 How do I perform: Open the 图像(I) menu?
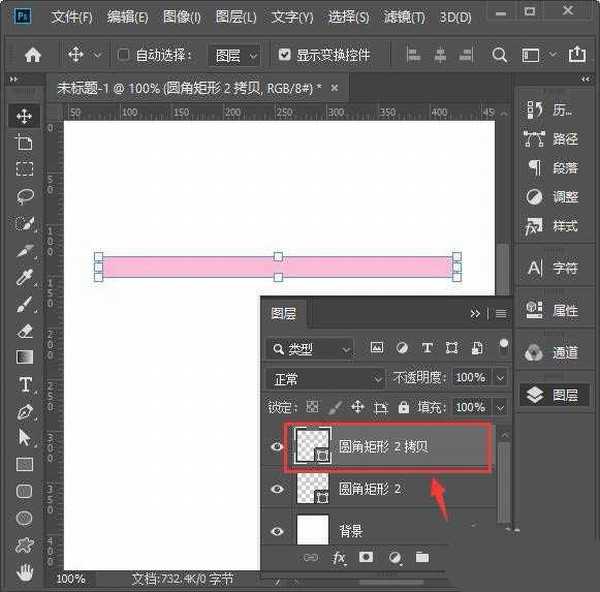point(182,17)
